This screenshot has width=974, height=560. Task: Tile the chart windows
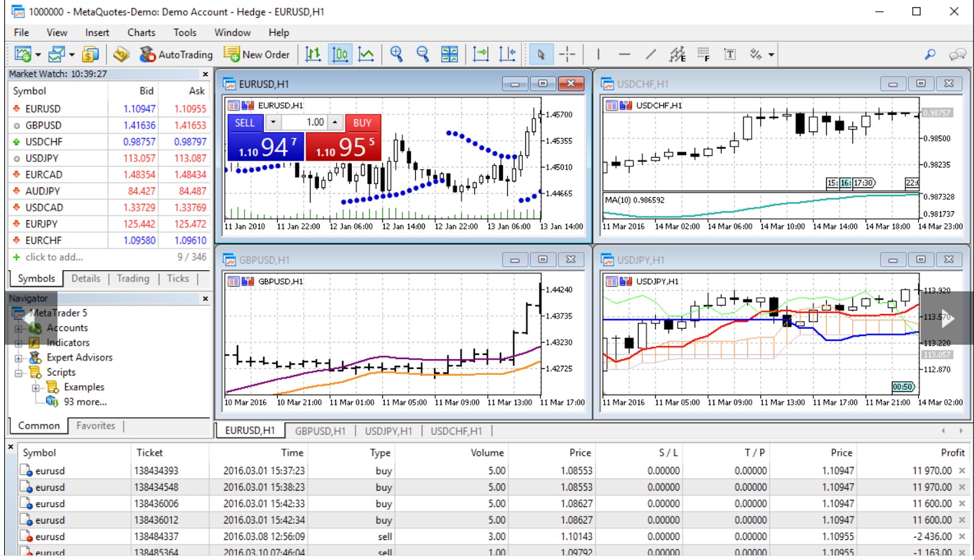449,54
